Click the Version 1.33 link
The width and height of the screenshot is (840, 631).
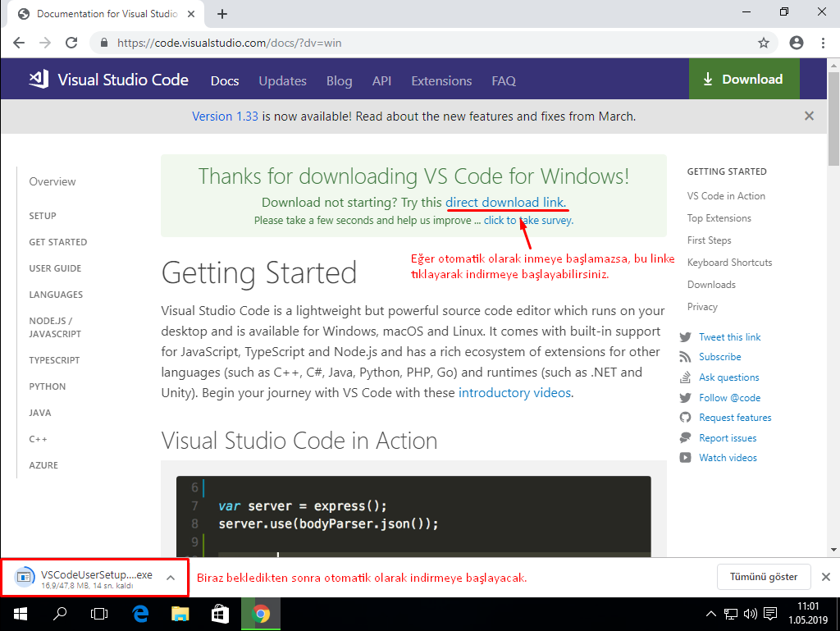225,116
